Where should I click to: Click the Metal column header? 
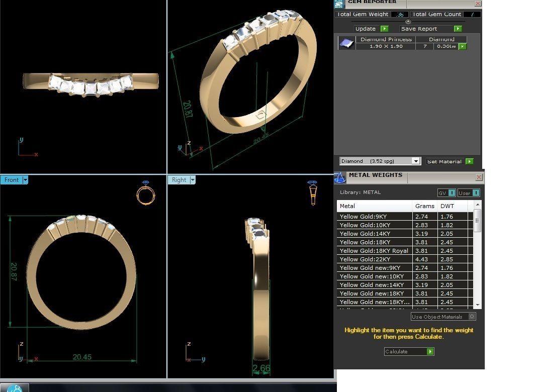point(375,206)
